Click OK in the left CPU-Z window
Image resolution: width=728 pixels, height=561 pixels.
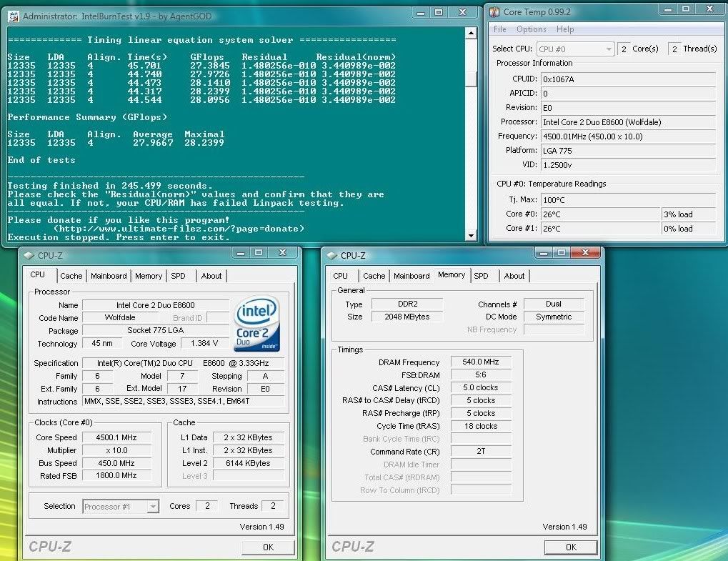[x=269, y=547]
